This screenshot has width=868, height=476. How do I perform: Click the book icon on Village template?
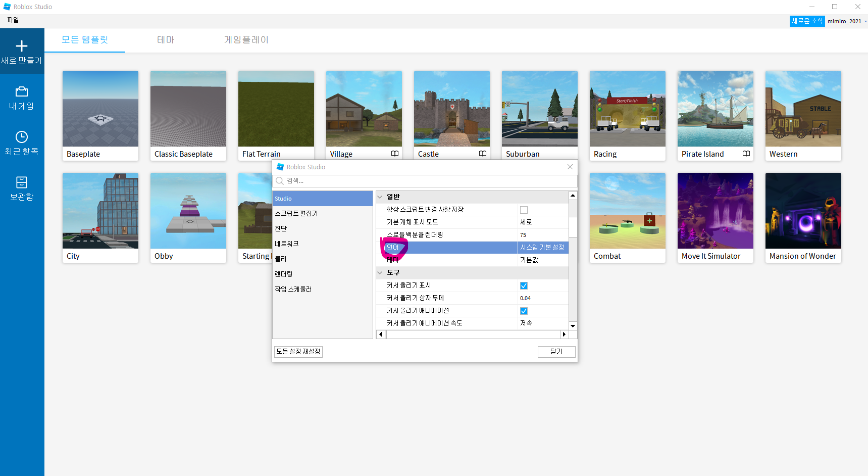click(x=395, y=154)
